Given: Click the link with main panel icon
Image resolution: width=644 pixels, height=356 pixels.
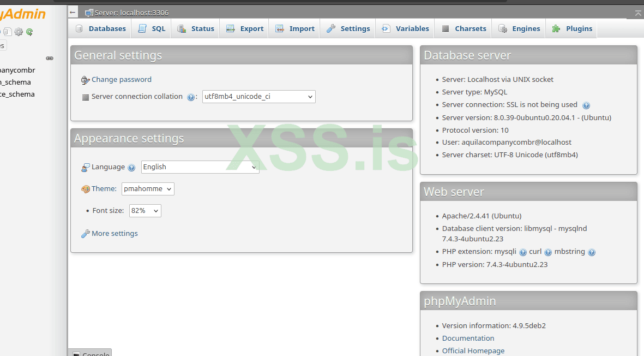Looking at the screenshot, I should (x=50, y=58).
